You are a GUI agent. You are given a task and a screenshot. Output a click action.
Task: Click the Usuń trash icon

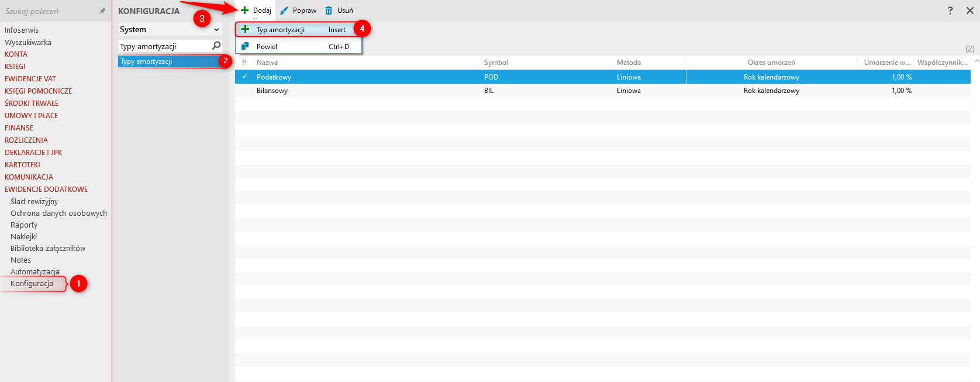coord(329,11)
